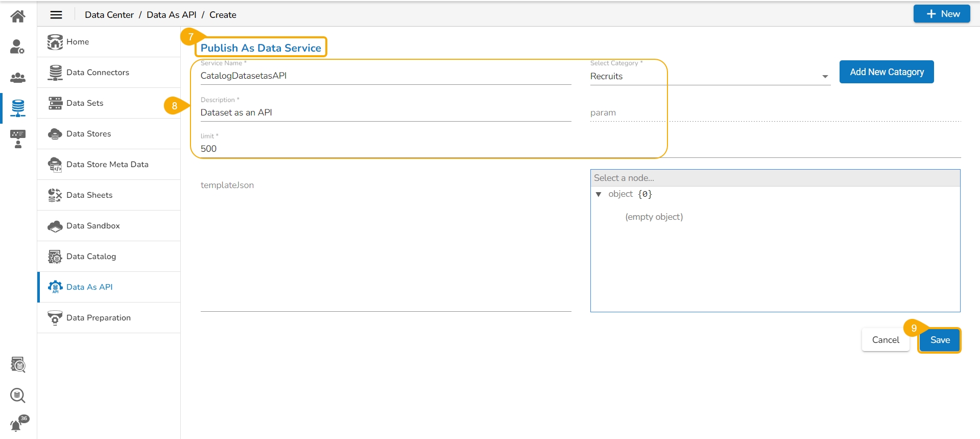Open the user groups icon
The width and height of the screenshot is (980, 439).
[18, 78]
